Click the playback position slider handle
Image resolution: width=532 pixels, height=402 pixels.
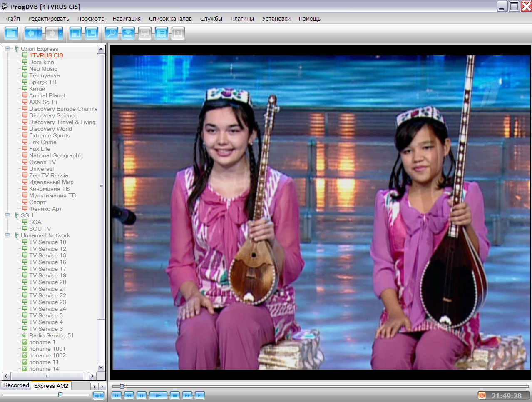click(122, 386)
